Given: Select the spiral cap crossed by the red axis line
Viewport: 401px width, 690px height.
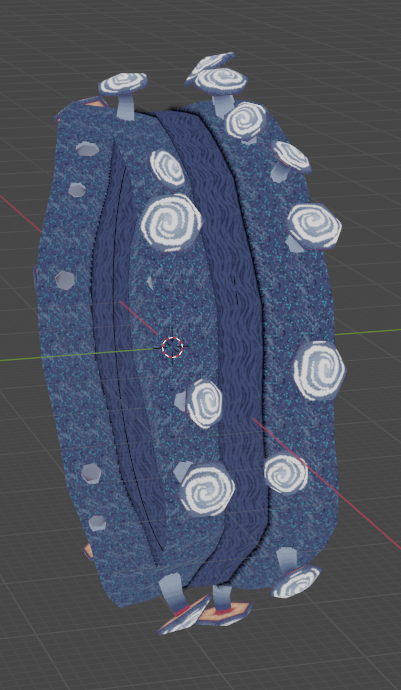Looking at the screenshot, I should coord(286,473).
